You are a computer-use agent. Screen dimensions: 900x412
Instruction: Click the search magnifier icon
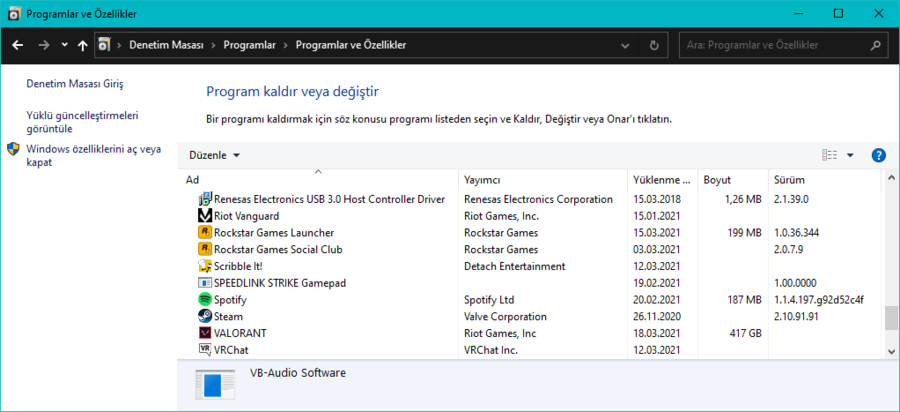875,45
